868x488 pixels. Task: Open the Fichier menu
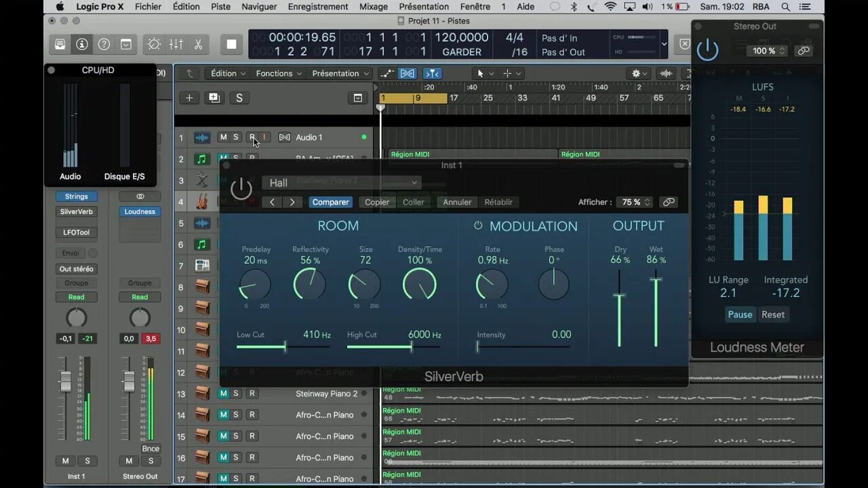(x=149, y=7)
